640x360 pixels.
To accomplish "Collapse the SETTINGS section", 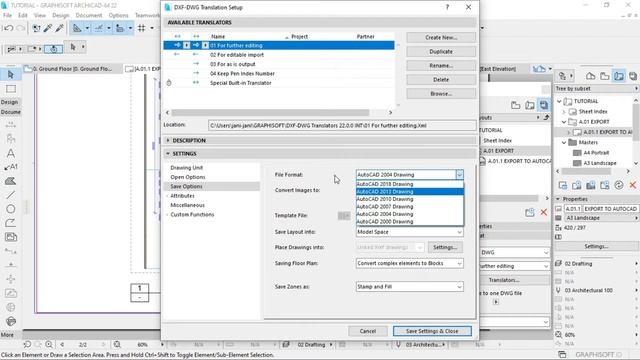I will (168, 153).
